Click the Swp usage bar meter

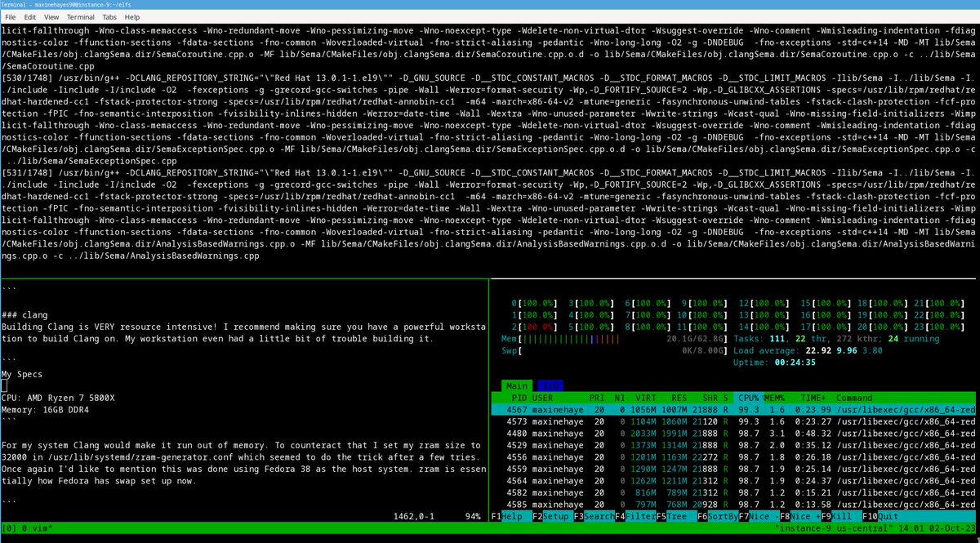612,350
